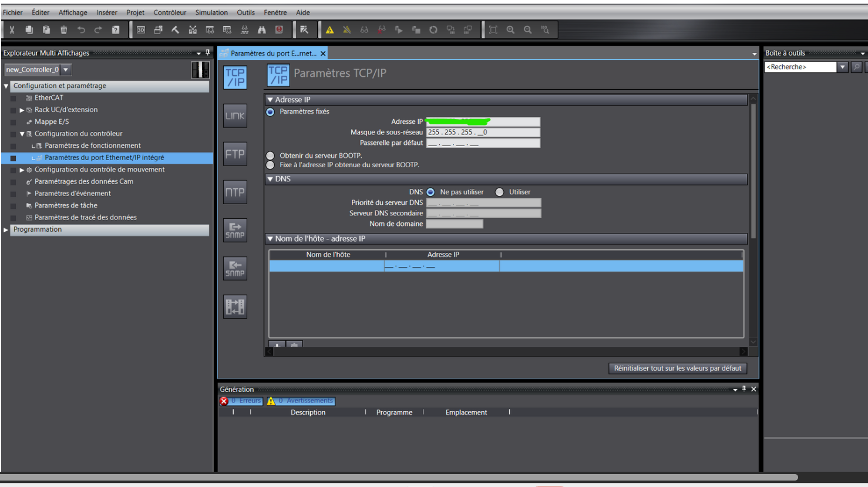Click the zoom in magnifier icon
The image size is (868, 487).
pos(510,30)
